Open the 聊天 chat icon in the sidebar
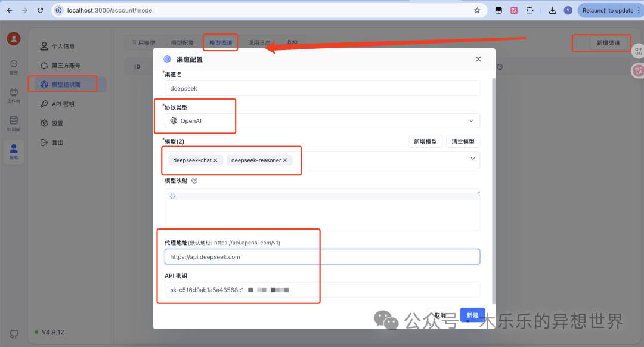 pos(14,67)
